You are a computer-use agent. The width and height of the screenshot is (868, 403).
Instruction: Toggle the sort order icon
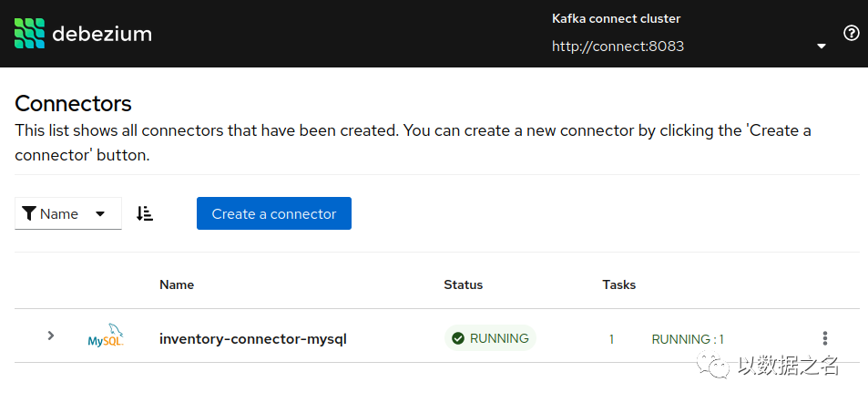(x=145, y=213)
